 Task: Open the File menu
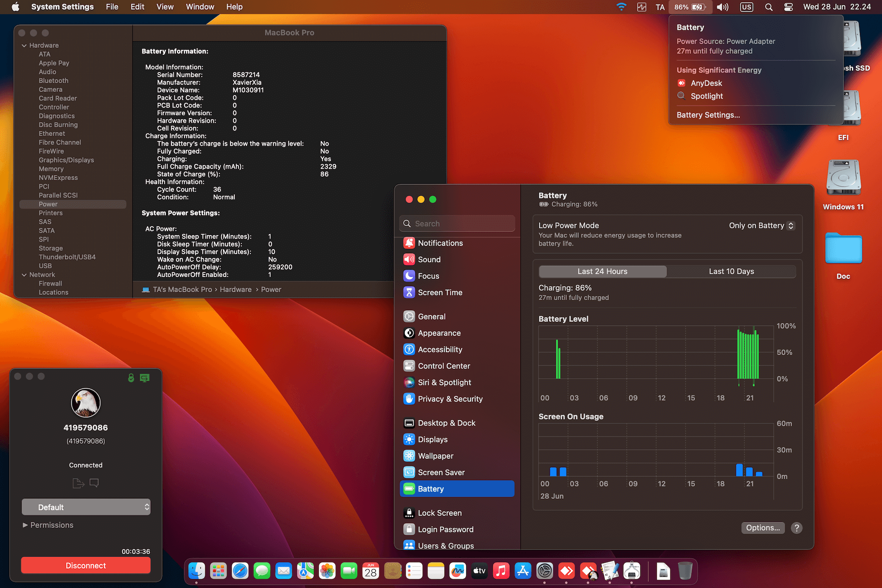pyautogui.click(x=112, y=7)
